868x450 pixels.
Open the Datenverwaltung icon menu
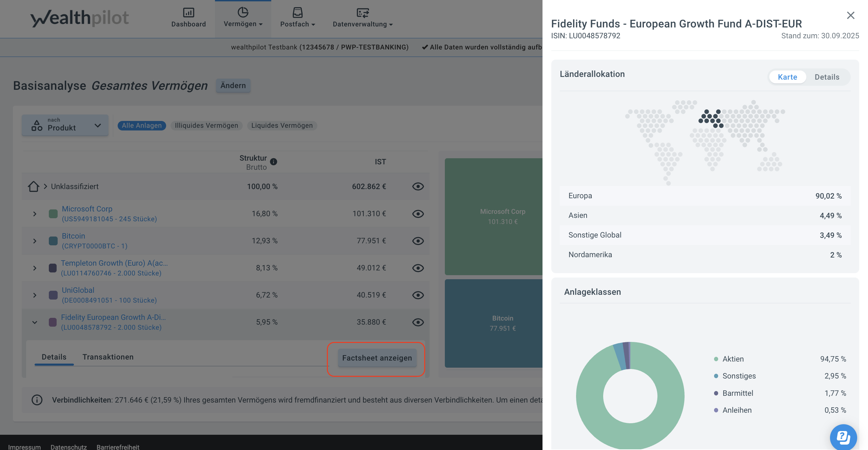[x=362, y=13]
